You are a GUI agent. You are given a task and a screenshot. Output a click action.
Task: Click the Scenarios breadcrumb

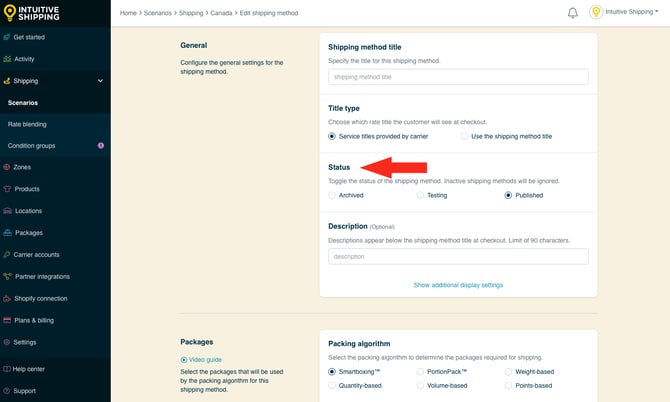pyautogui.click(x=158, y=13)
